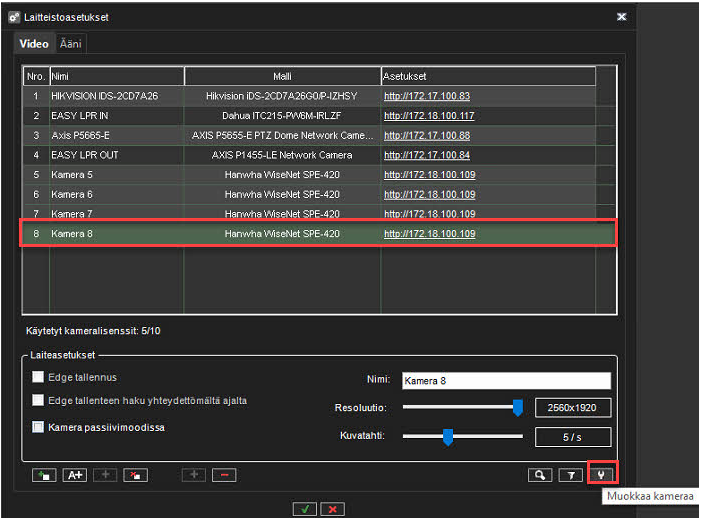Enable the Edge tallennus checkbox
Screen dimensions: 702x522
[x=39, y=377]
